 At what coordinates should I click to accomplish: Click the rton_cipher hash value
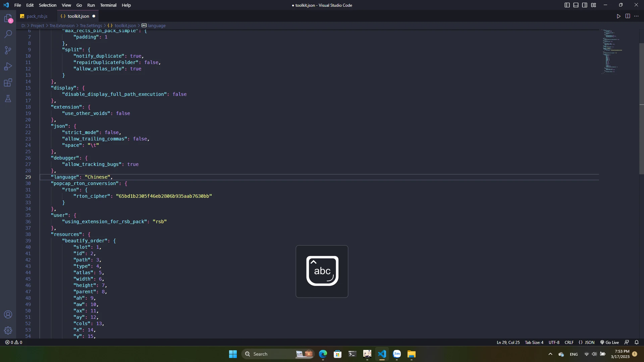tap(164, 196)
